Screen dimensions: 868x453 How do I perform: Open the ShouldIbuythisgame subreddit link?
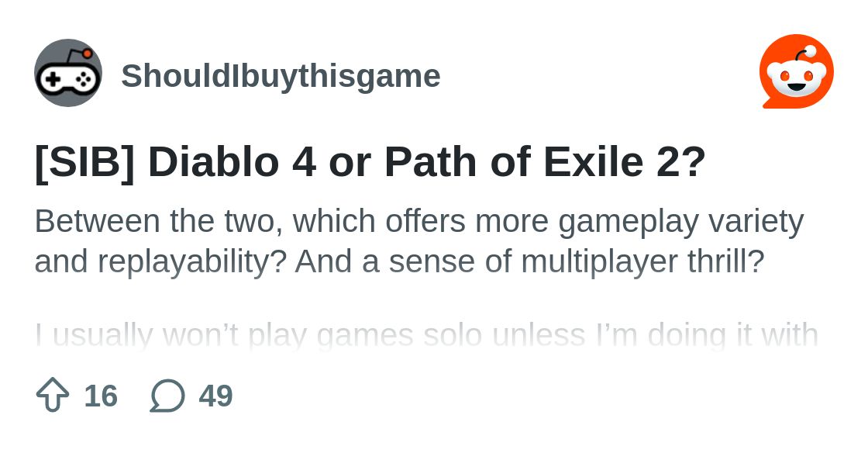(281, 76)
